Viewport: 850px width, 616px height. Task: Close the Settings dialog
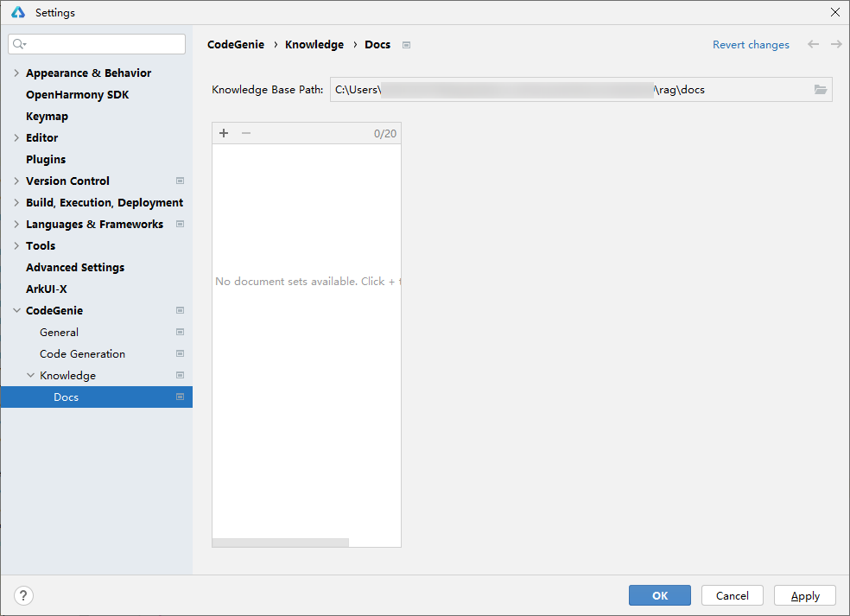tap(835, 12)
